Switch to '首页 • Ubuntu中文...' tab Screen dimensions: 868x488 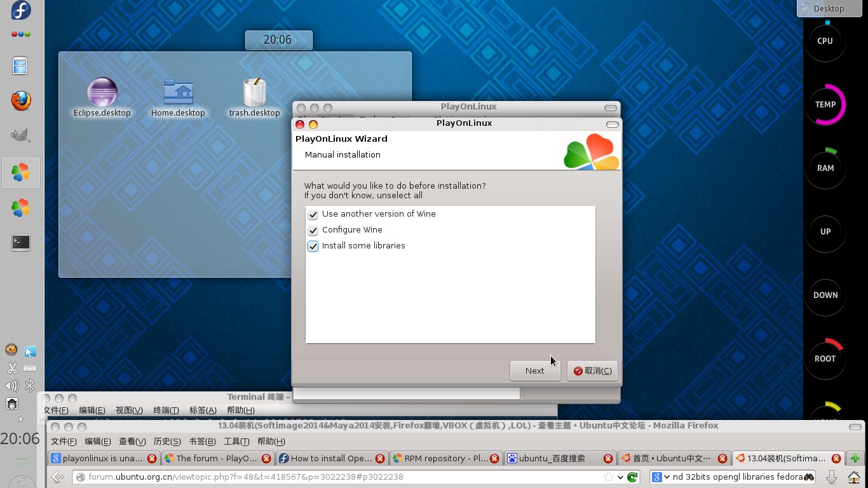(x=674, y=458)
